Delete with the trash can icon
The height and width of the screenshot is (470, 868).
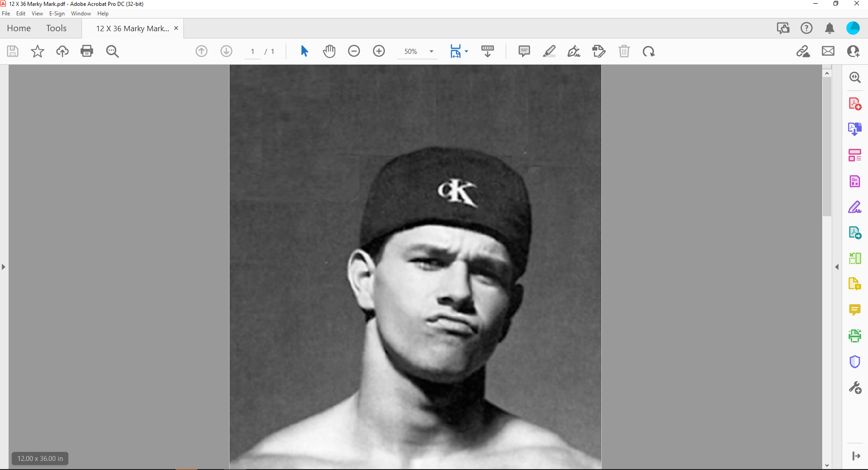(624, 51)
